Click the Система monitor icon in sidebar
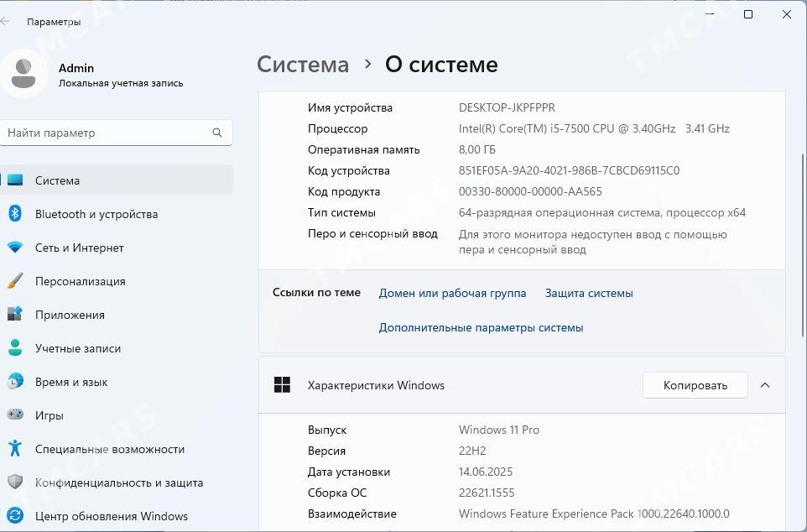Image resolution: width=807 pixels, height=532 pixels. 15,180
